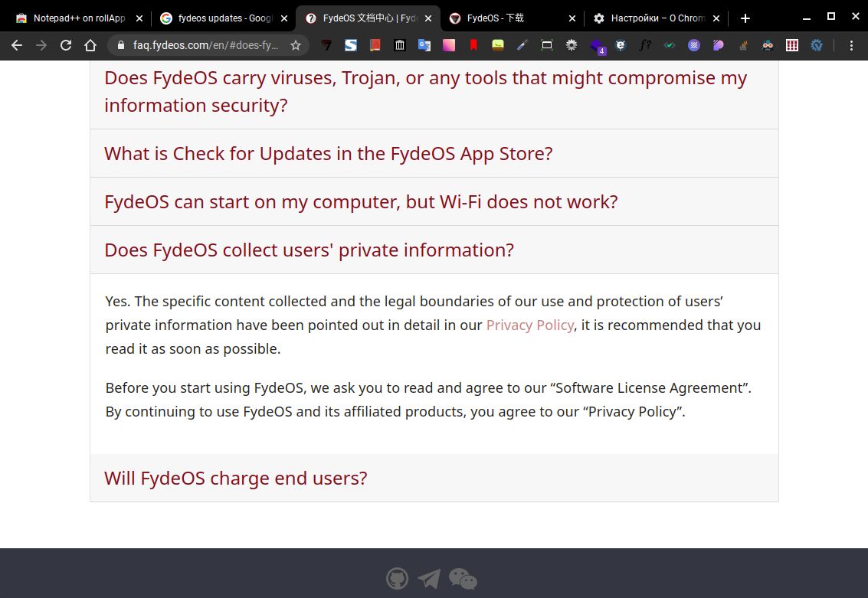Open the WeChat link in the footer
Image resolution: width=868 pixels, height=598 pixels.
[x=463, y=579]
